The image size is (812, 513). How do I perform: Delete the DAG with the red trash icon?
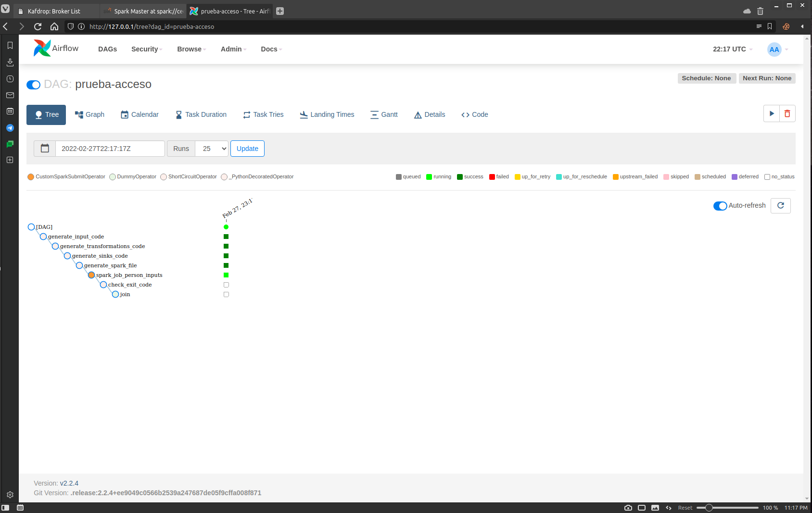[x=787, y=114]
